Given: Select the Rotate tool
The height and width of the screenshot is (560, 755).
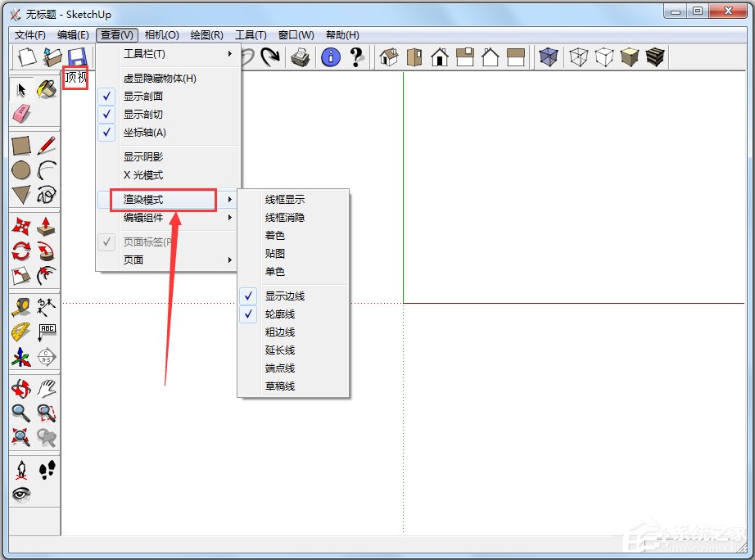Looking at the screenshot, I should click(x=21, y=251).
